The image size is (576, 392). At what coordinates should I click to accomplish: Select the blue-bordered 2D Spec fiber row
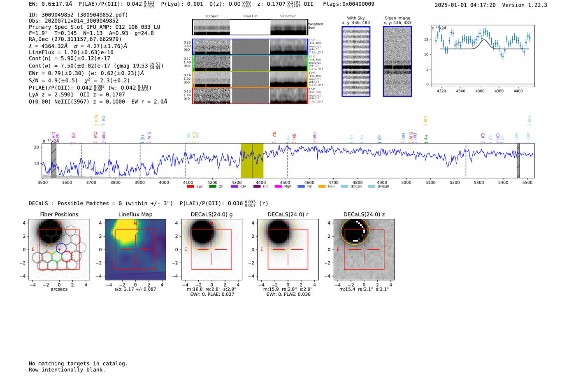click(x=250, y=47)
